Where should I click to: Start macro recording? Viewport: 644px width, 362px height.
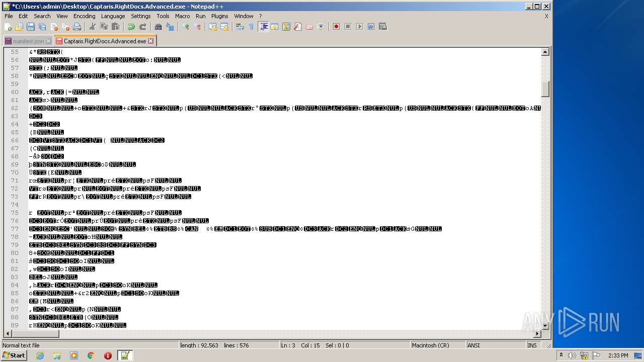coord(336,27)
